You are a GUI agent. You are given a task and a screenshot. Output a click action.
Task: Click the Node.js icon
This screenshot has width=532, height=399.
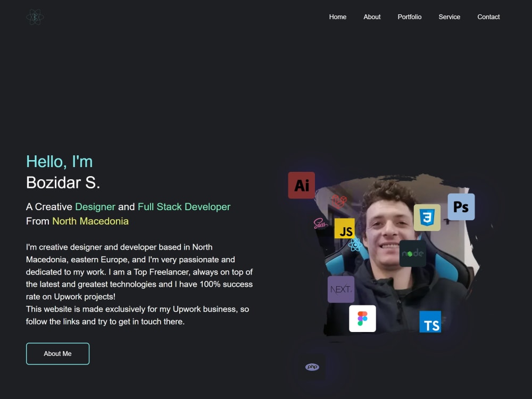tap(413, 253)
